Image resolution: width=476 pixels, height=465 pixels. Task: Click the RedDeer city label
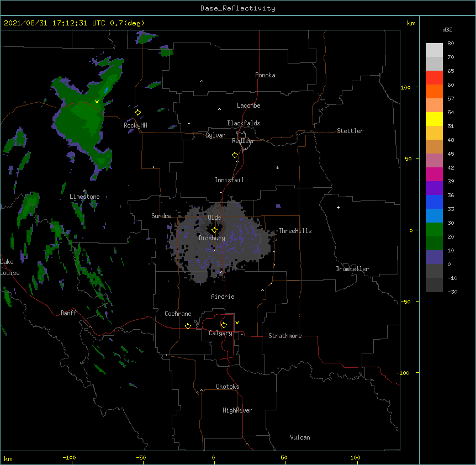pos(243,141)
